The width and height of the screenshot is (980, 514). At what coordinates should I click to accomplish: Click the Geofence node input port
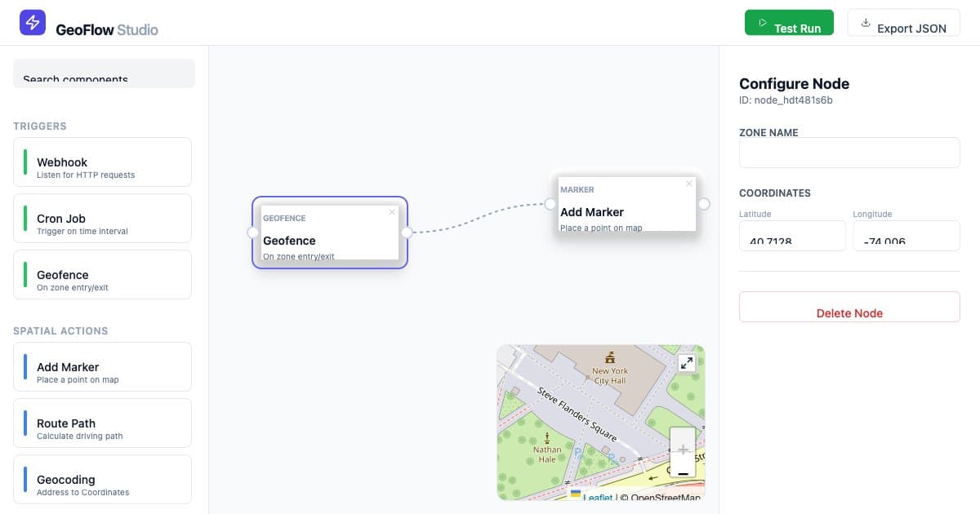tap(252, 233)
